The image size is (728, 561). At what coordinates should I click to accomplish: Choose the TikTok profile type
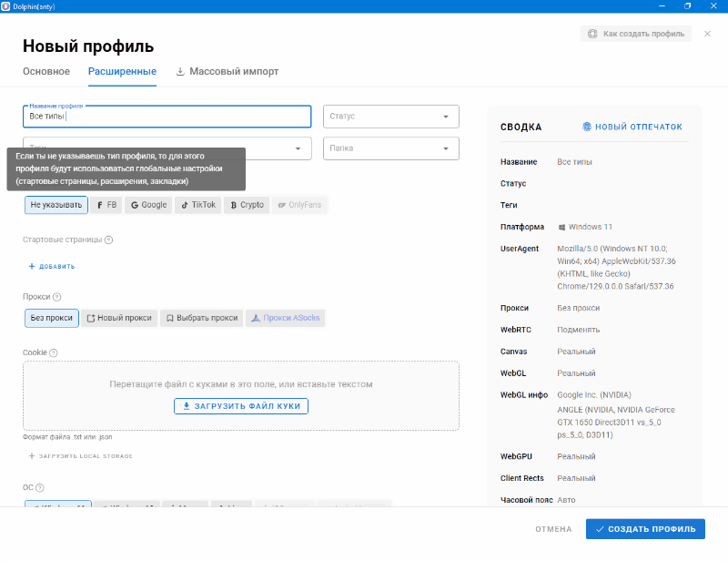[197, 205]
